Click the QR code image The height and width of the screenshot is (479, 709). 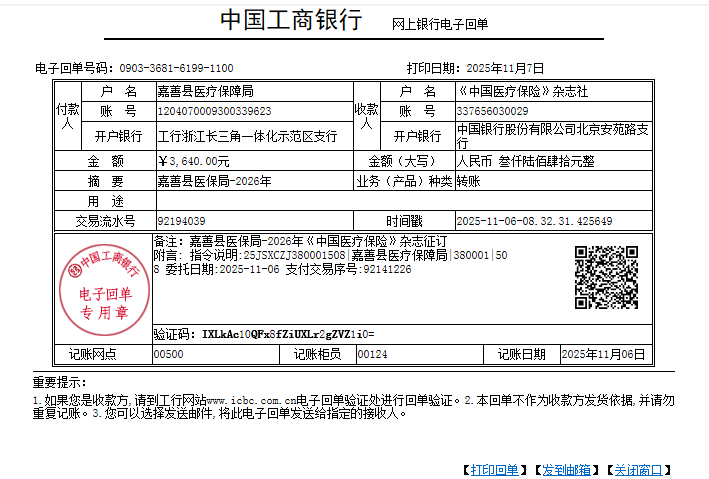pyautogui.click(x=606, y=277)
